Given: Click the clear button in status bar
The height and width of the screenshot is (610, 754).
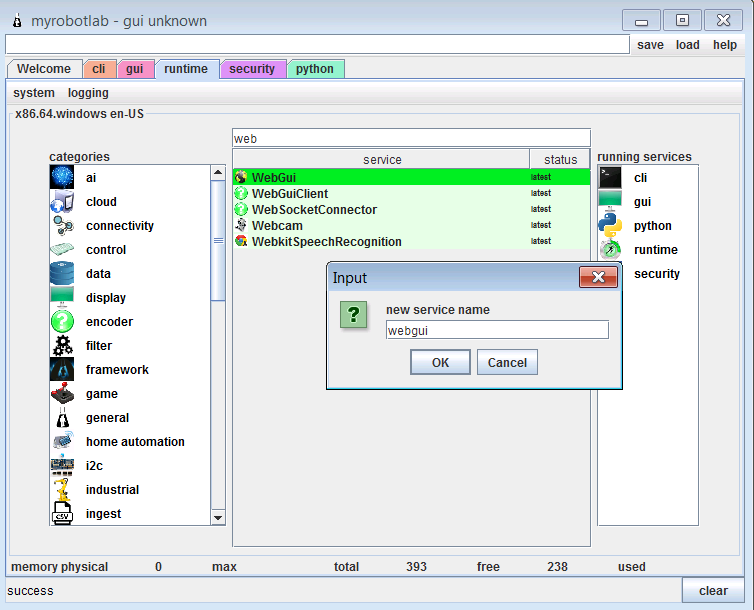Looking at the screenshot, I should point(713,590).
